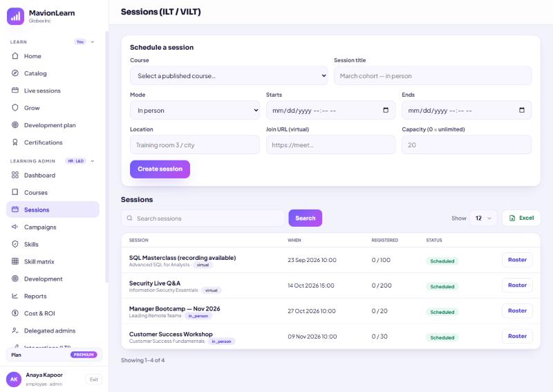Open Roster for Customer Success Workshop
Screen dimensions: 553x392
click(x=517, y=336)
